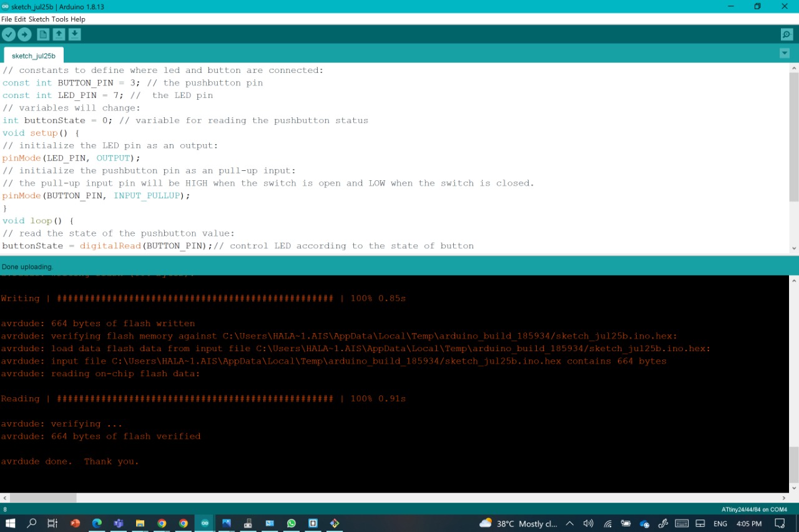Open the Edit menu
Viewport: 799px width, 532px height.
pyautogui.click(x=20, y=19)
